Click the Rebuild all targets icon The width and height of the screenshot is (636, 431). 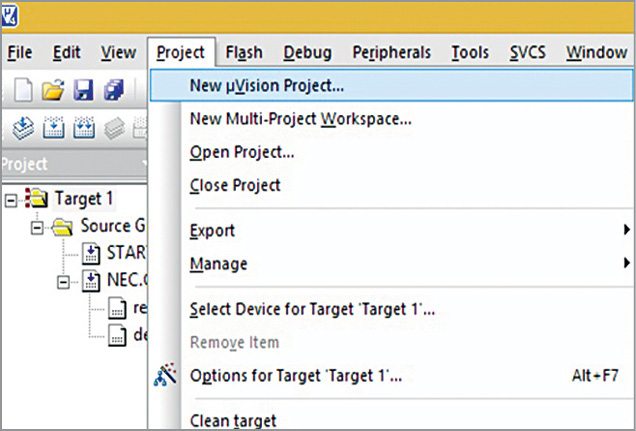point(84,128)
